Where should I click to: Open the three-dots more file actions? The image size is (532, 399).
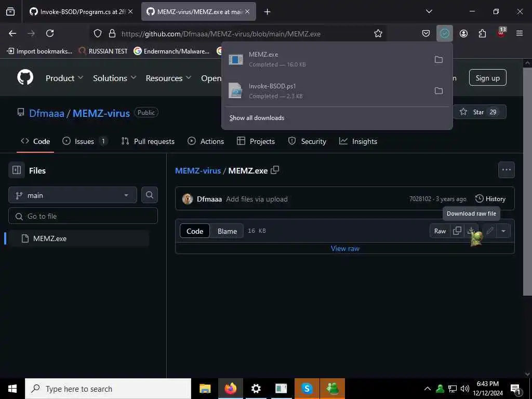tap(506, 170)
